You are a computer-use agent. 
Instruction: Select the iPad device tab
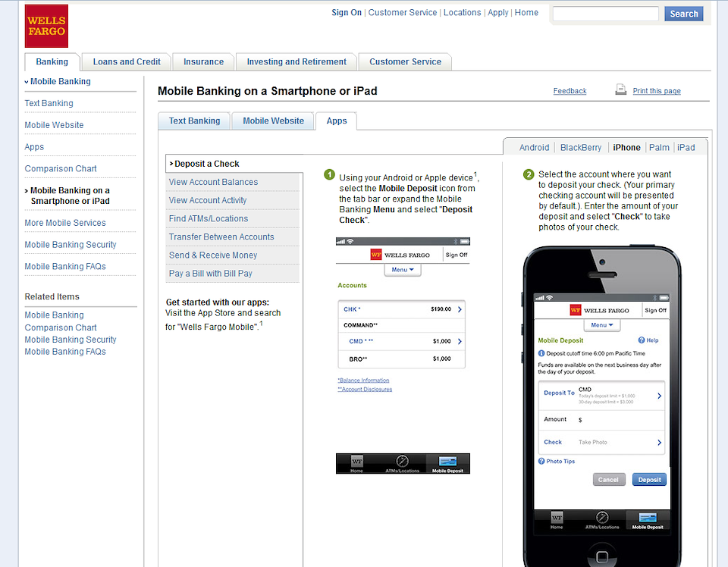pos(686,148)
